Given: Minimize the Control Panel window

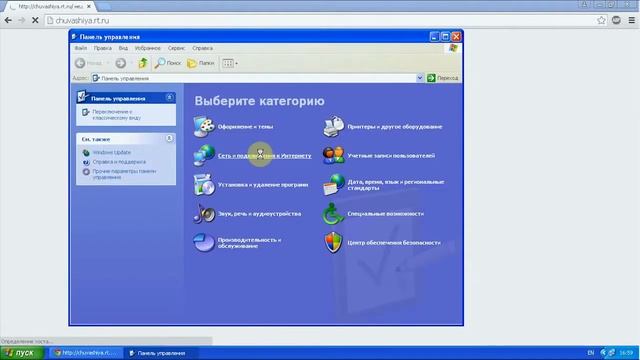Looking at the screenshot, I should point(434,37).
